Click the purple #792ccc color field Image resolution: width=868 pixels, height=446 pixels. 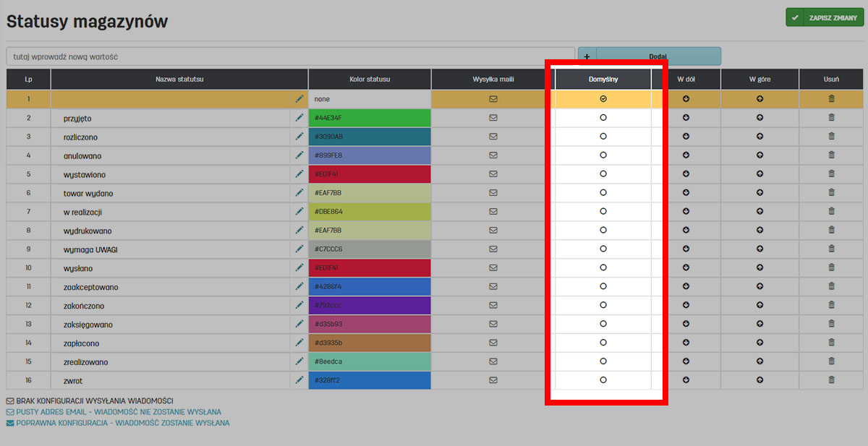point(370,306)
